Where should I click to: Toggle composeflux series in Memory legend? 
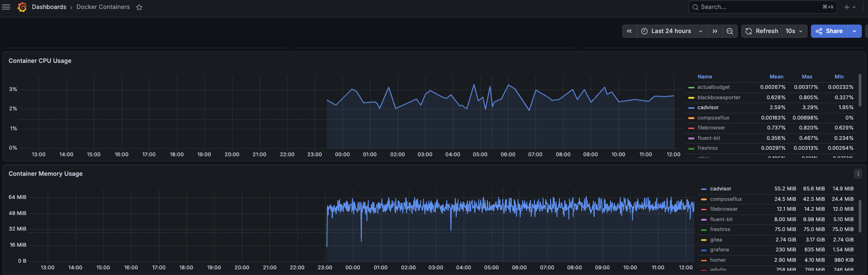pos(726,199)
